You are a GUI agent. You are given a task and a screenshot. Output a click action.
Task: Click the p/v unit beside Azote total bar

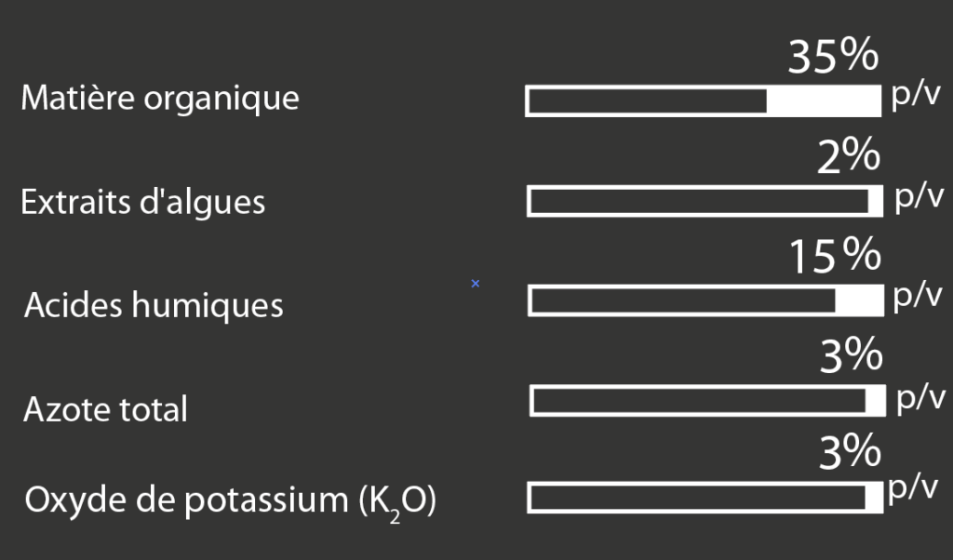point(920,399)
